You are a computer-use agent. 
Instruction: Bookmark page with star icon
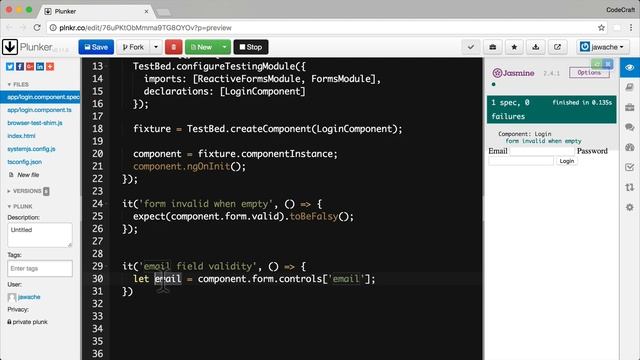[601, 28]
